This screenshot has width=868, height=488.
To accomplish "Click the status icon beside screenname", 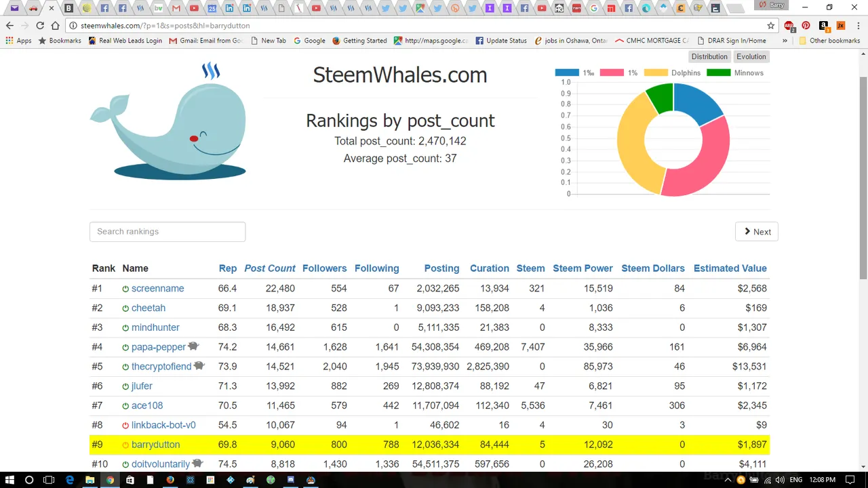I will click(125, 289).
